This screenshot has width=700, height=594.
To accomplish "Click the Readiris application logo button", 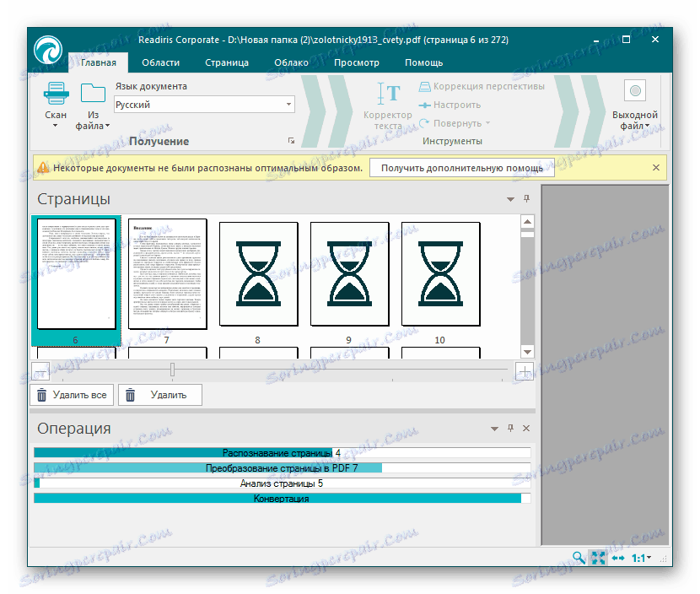I will point(48,50).
